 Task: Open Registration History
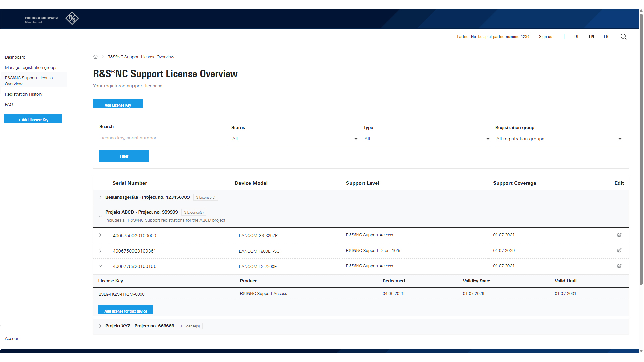23,94
